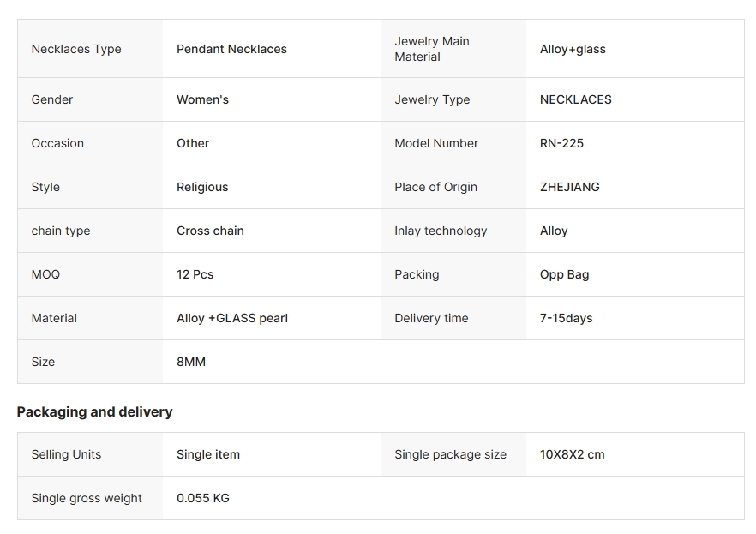This screenshot has width=756, height=534.
Task: Select the Single item selling units value
Action: [x=207, y=454]
